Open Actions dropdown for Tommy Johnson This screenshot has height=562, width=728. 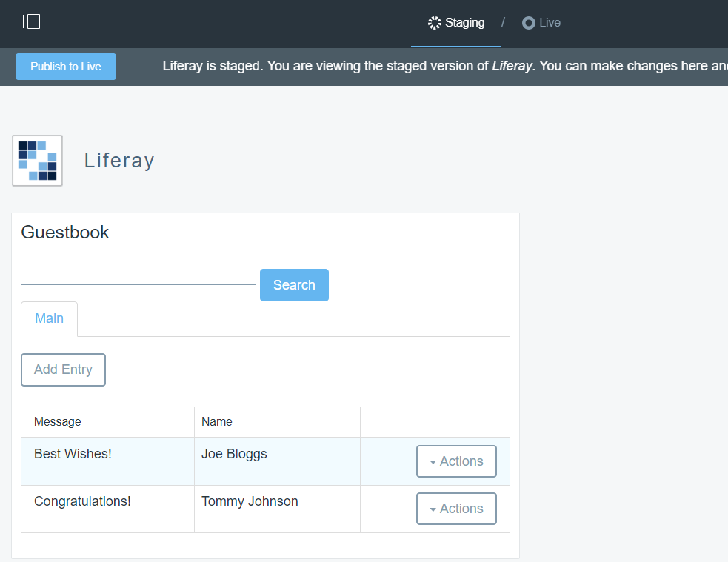tap(456, 509)
